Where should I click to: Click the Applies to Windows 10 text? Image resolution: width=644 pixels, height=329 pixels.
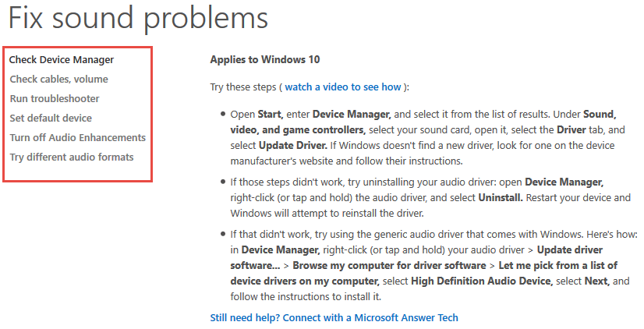(265, 60)
